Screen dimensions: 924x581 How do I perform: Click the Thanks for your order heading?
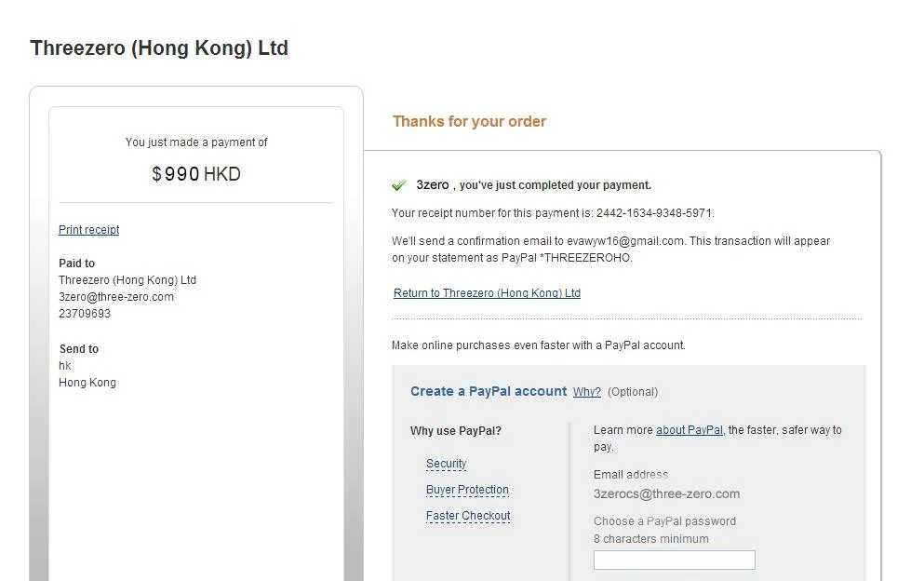point(469,122)
